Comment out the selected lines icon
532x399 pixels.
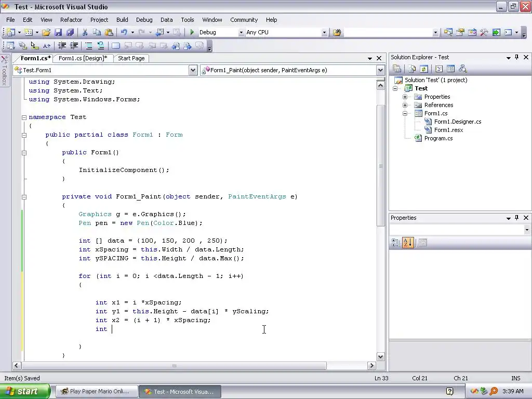coord(88,46)
